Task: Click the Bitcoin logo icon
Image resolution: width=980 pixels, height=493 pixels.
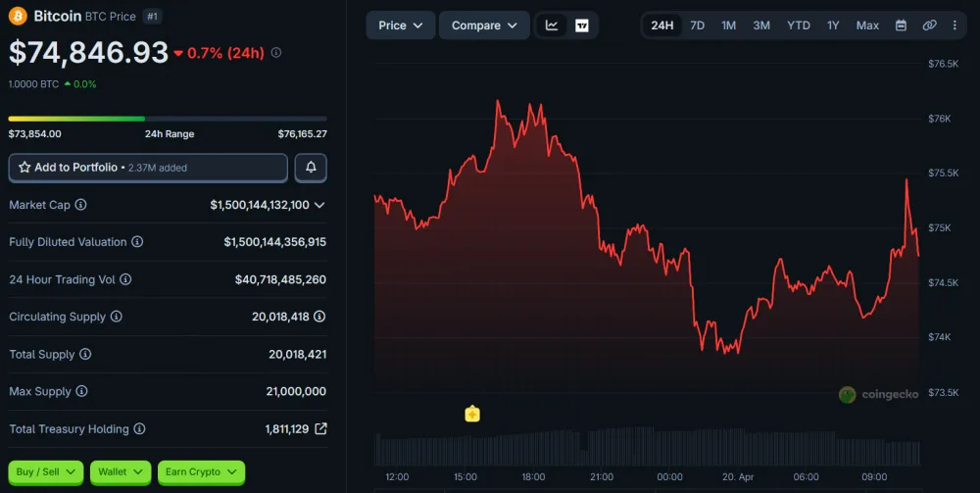Action: 18,17
